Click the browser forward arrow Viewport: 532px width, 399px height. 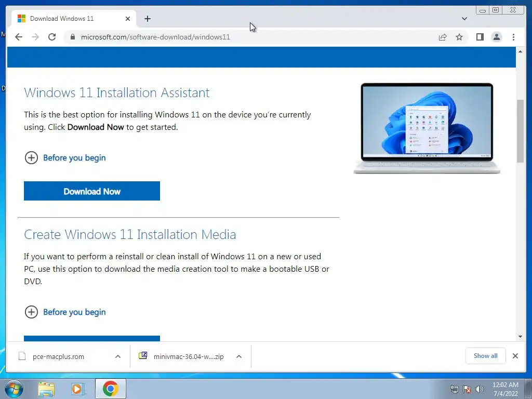(35, 37)
